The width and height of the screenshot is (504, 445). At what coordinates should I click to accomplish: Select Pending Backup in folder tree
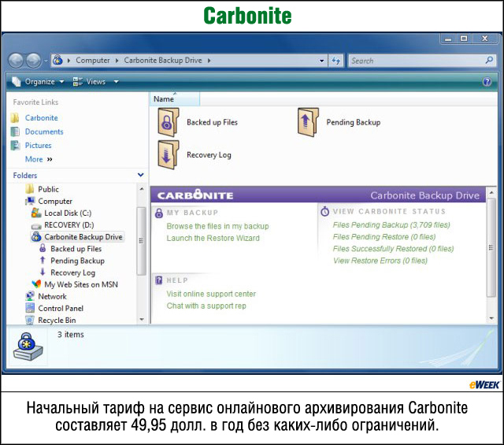click(77, 261)
